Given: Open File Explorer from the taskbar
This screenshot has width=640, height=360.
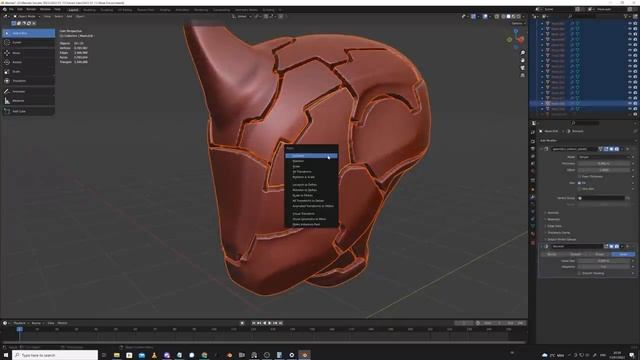Looking at the screenshot, I should [x=117, y=355].
